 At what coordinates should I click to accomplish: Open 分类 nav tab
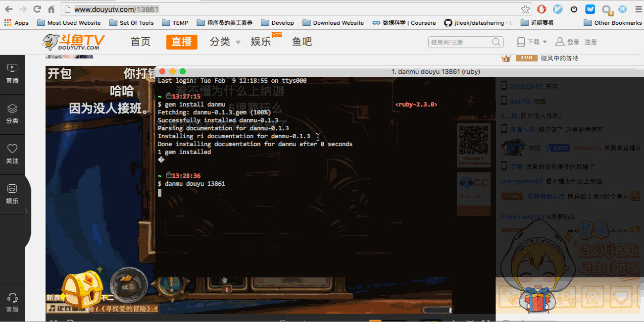coord(220,42)
